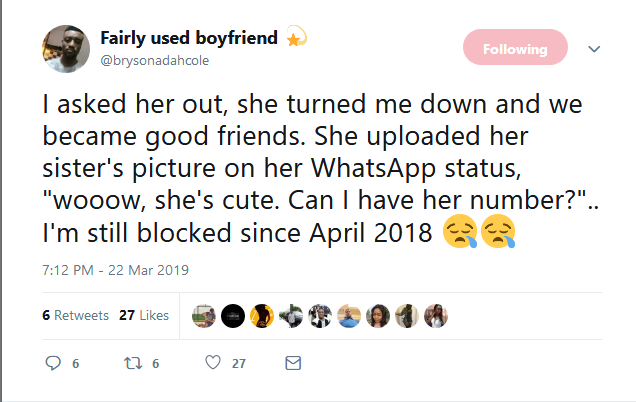Open the author's profile picture
636x402 pixels.
66,49
